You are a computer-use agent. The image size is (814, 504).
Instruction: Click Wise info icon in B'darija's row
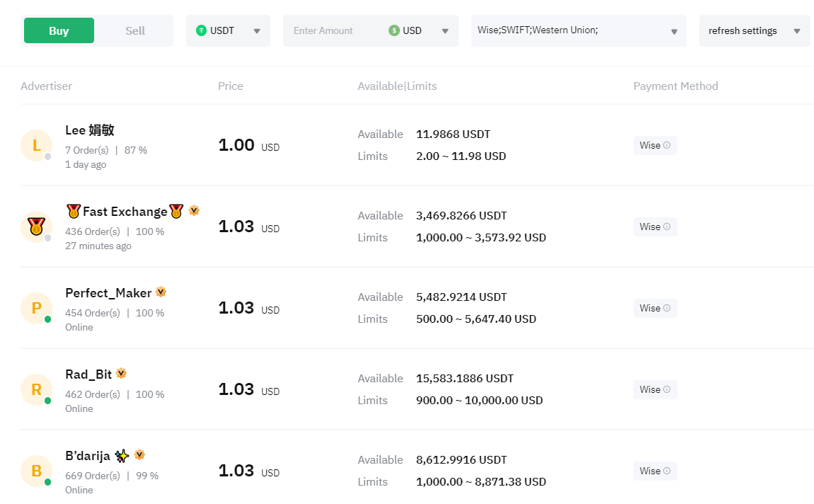point(667,471)
